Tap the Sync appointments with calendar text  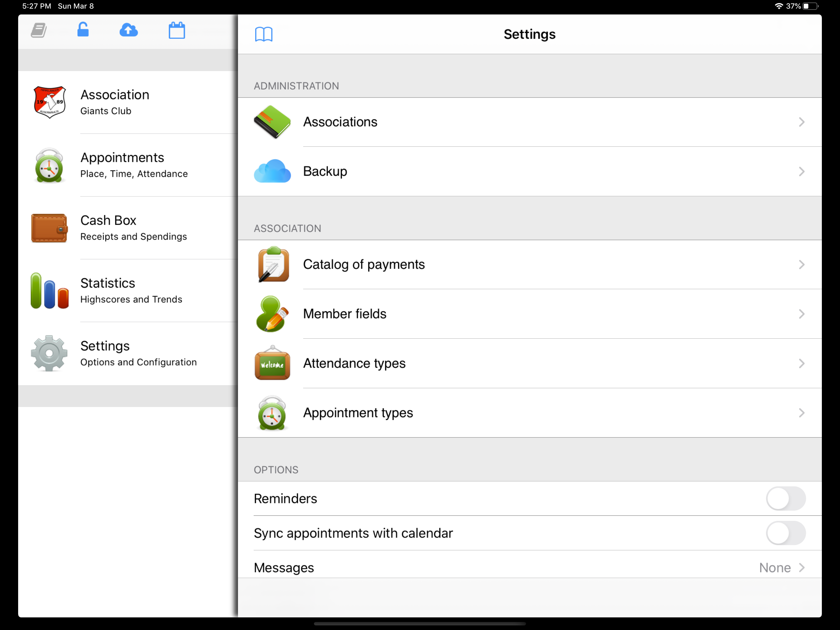(353, 533)
